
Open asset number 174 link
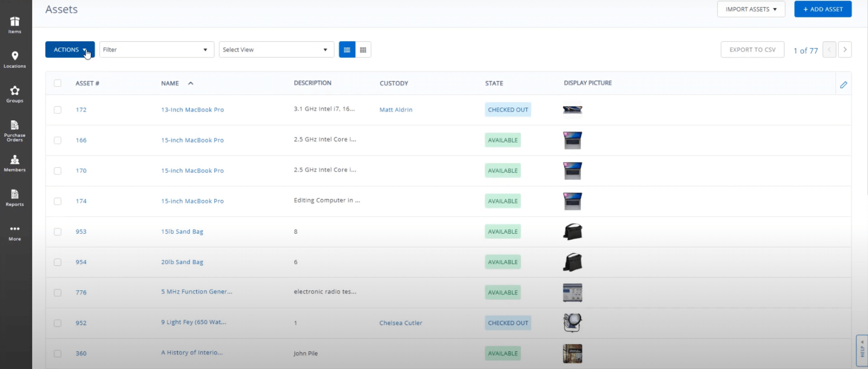click(x=81, y=201)
